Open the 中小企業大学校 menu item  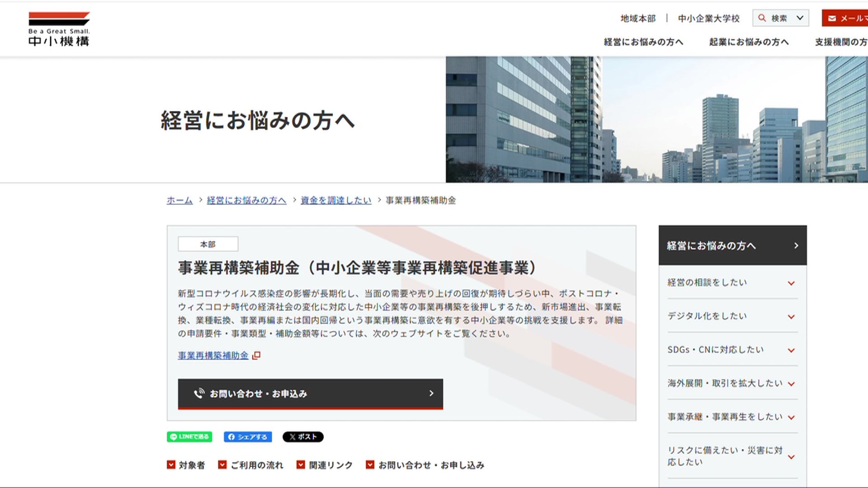[x=708, y=19]
